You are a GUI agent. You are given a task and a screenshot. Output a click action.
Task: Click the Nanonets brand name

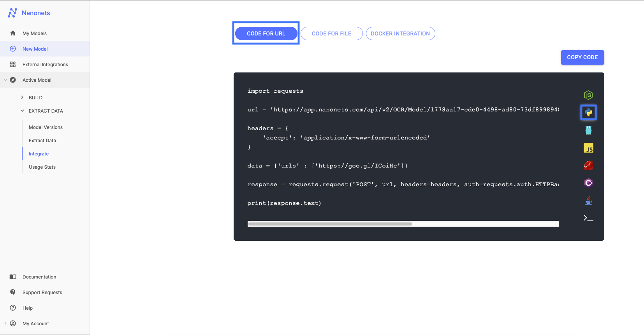(x=36, y=13)
